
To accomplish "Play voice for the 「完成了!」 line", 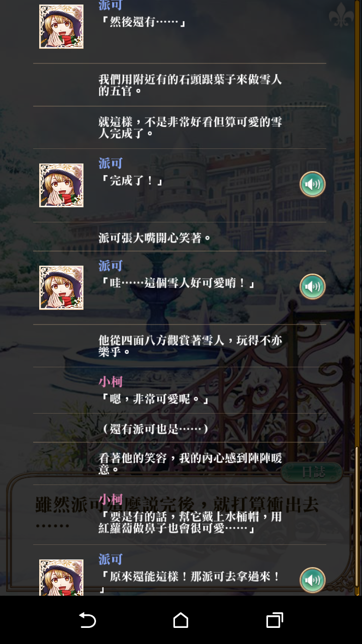I will [313, 185].
